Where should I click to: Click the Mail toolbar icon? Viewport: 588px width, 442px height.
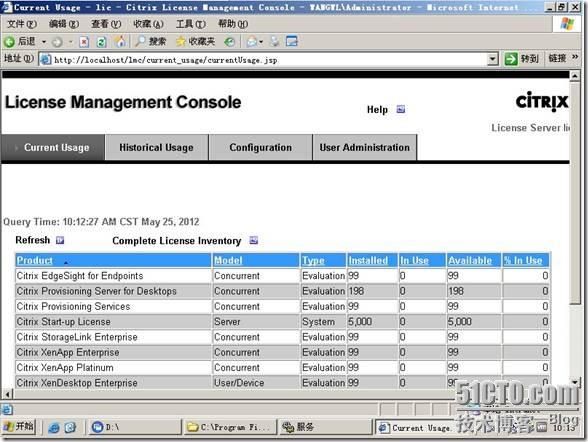[x=252, y=42]
